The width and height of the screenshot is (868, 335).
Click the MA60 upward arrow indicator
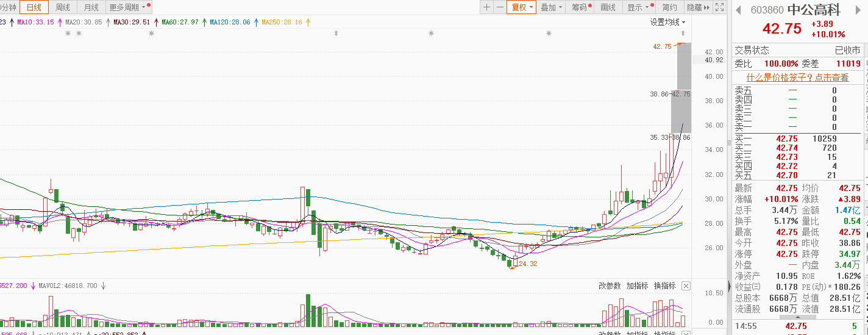click(x=205, y=23)
